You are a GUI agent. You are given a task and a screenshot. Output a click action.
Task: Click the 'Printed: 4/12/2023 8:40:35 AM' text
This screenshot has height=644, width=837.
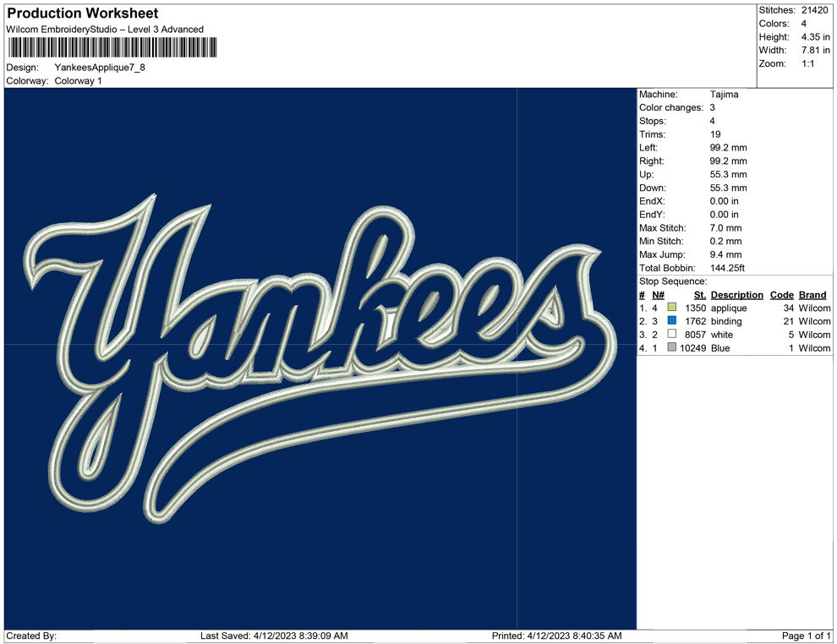click(557, 636)
